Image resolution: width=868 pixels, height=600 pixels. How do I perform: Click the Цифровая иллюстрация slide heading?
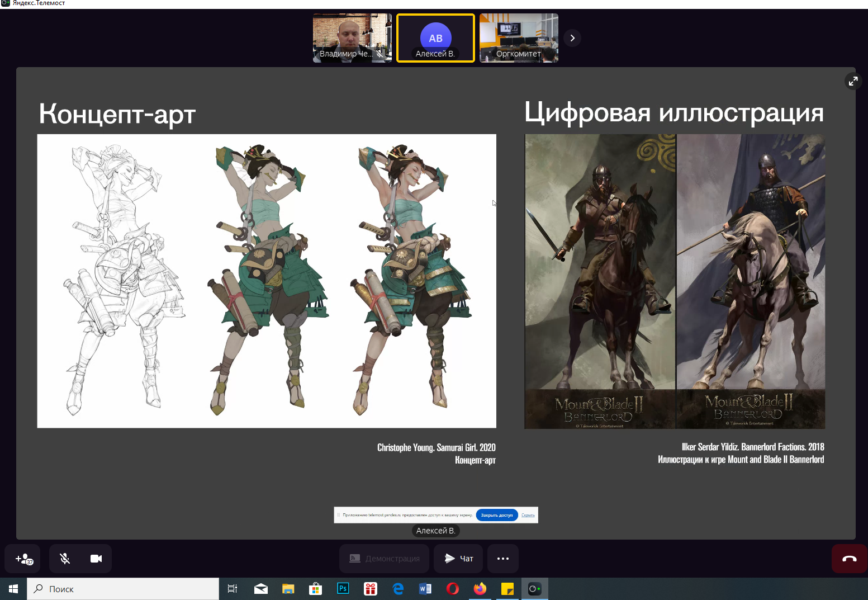(x=674, y=112)
